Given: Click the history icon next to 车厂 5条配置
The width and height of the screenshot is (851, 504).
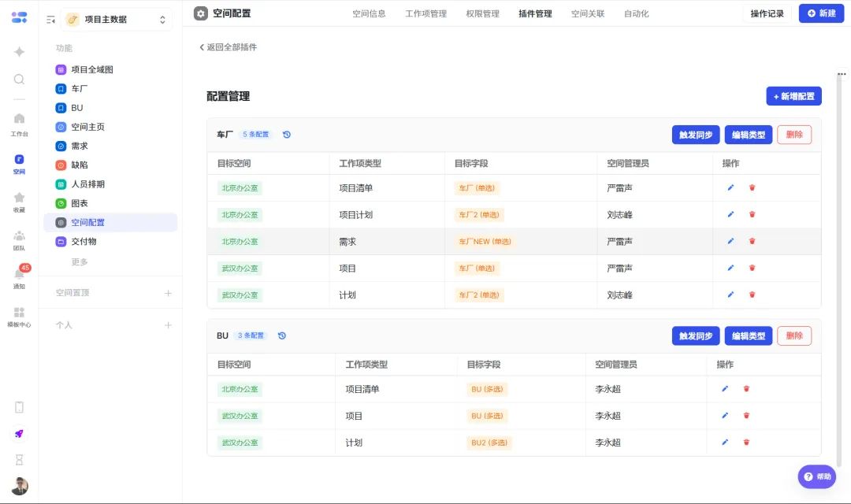Looking at the screenshot, I should tap(287, 135).
